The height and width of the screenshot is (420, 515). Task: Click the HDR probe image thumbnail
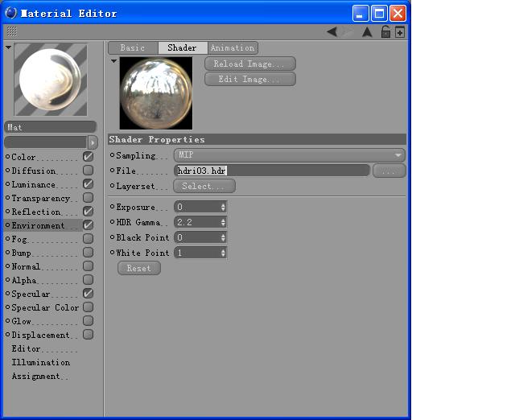click(x=156, y=93)
